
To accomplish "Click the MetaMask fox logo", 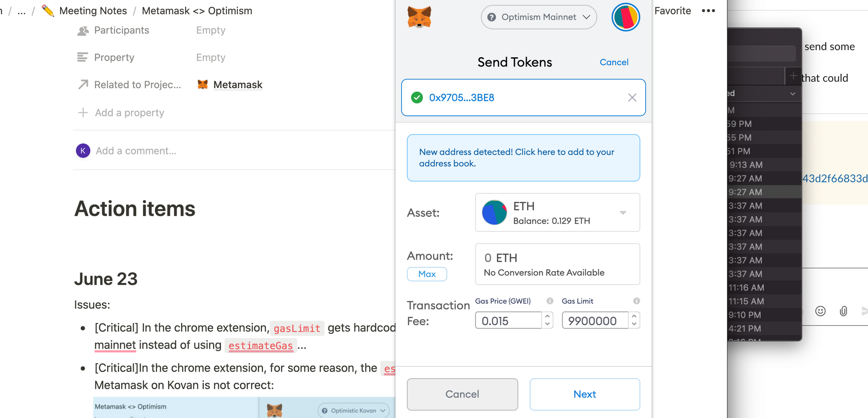I will 419,17.
